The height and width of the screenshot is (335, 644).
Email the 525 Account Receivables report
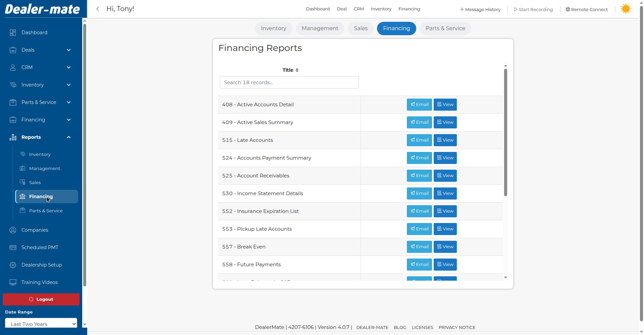tap(419, 176)
